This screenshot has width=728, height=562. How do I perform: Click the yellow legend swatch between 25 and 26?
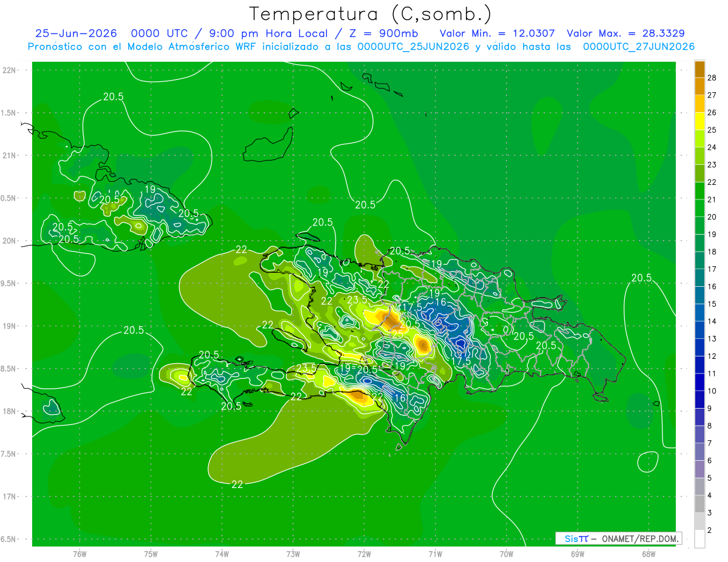point(699,121)
